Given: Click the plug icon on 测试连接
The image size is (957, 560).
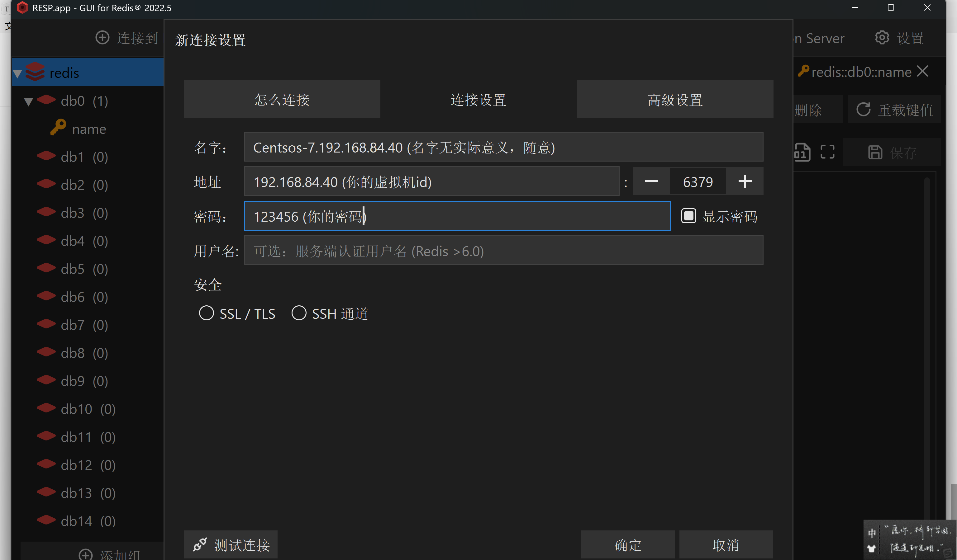Looking at the screenshot, I should click(x=200, y=545).
